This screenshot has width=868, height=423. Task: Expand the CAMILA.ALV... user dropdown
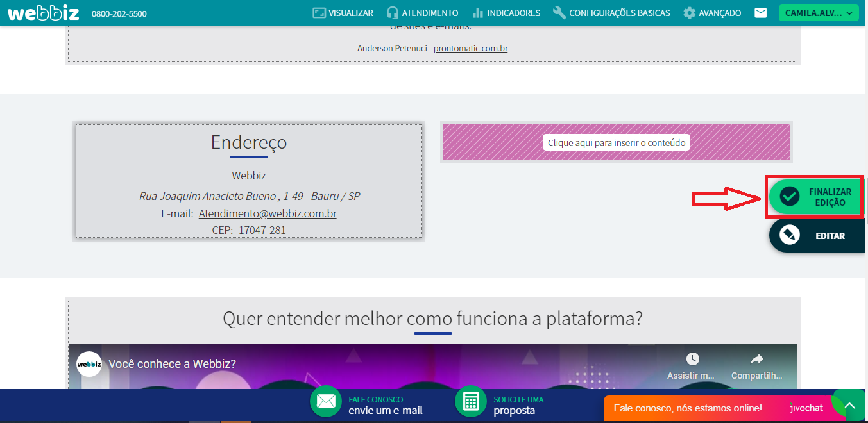(x=818, y=13)
